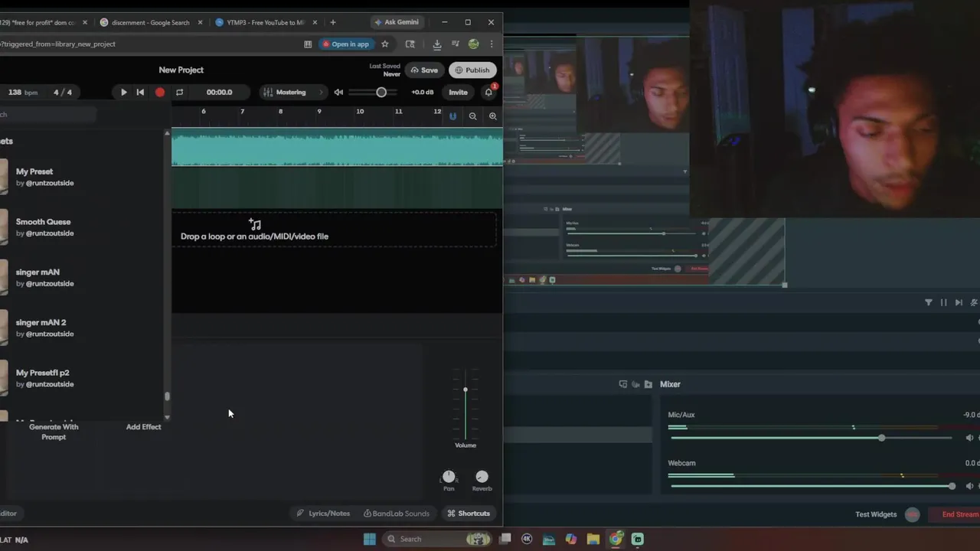Click the project title New Project
This screenshot has width=980, height=551.
pos(181,70)
